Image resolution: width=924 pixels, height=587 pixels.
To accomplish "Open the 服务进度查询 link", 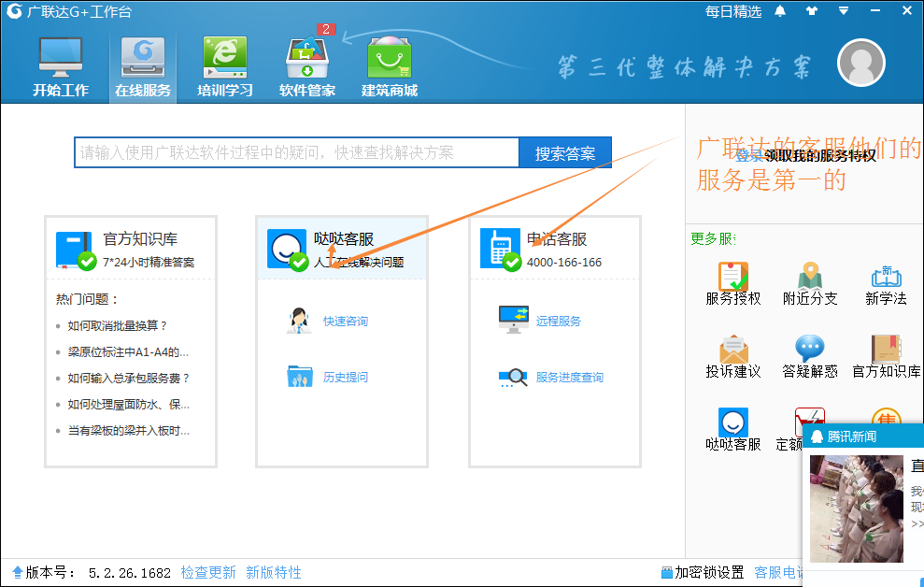I will [x=569, y=378].
